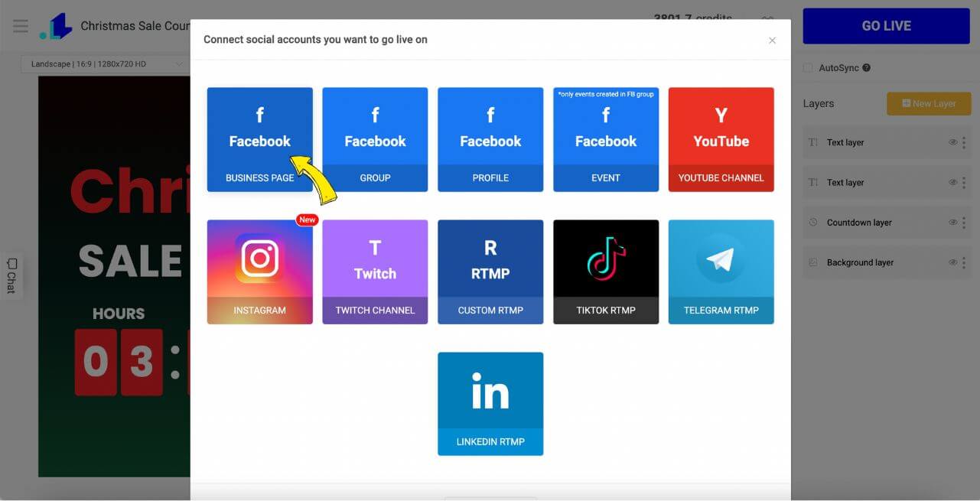
Task: Open the hamburger menu
Action: point(21,26)
